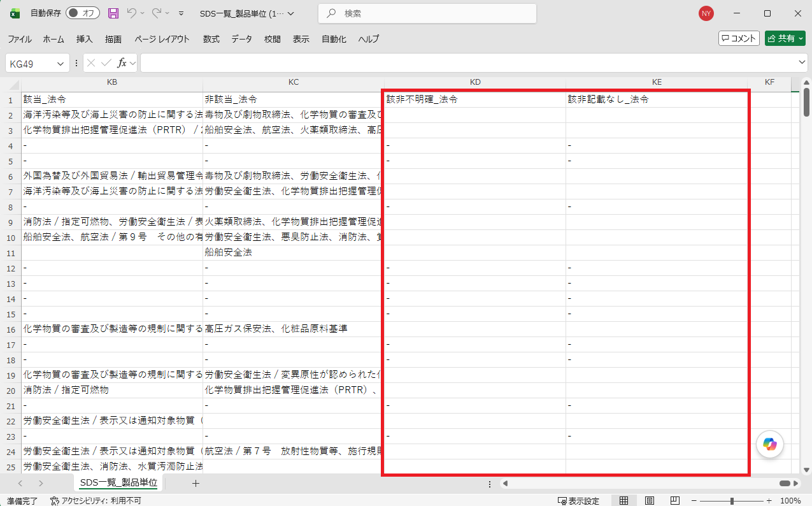The height and width of the screenshot is (506, 812).
Task: Open the file name SDS一覧_製品単位 dropdown
Action: (x=247, y=13)
